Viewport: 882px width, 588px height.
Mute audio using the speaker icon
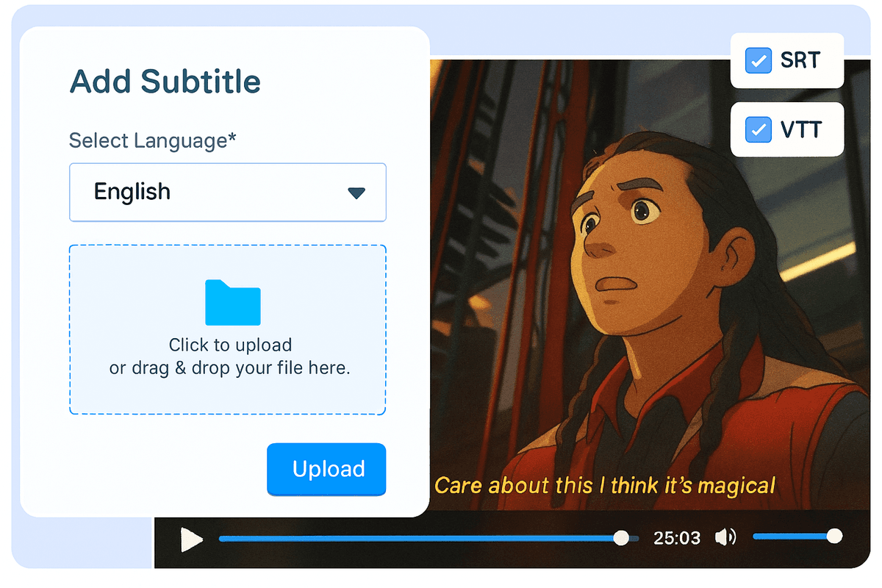pos(725,538)
